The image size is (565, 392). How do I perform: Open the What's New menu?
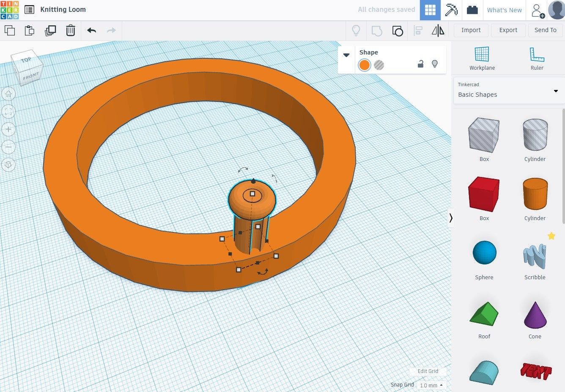click(504, 10)
